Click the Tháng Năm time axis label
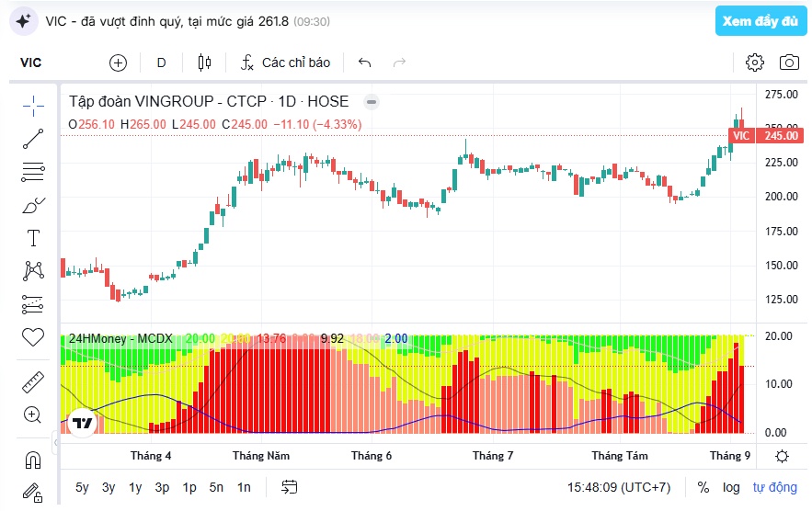812x511 pixels. coord(261,456)
